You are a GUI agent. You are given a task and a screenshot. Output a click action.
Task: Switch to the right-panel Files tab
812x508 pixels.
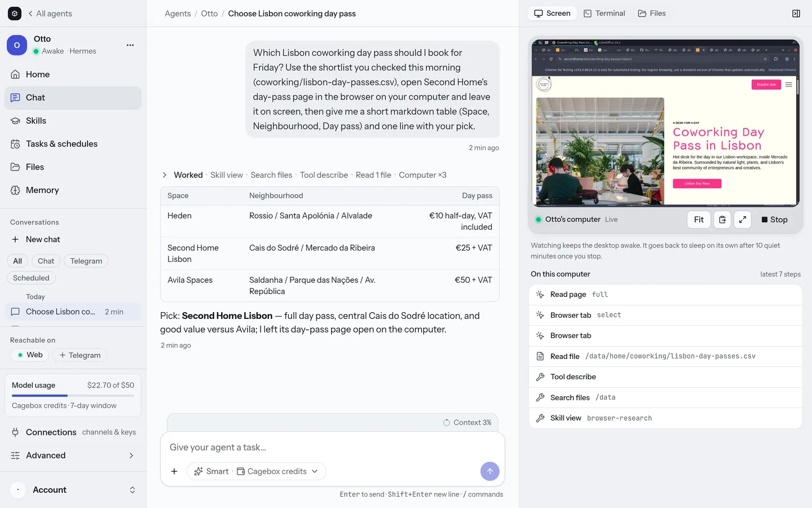652,14
